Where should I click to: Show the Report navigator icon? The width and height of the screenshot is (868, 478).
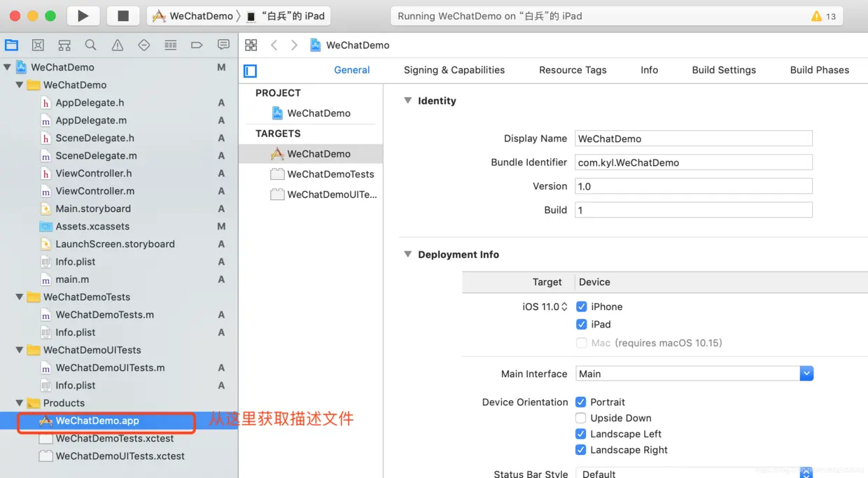pyautogui.click(x=223, y=45)
